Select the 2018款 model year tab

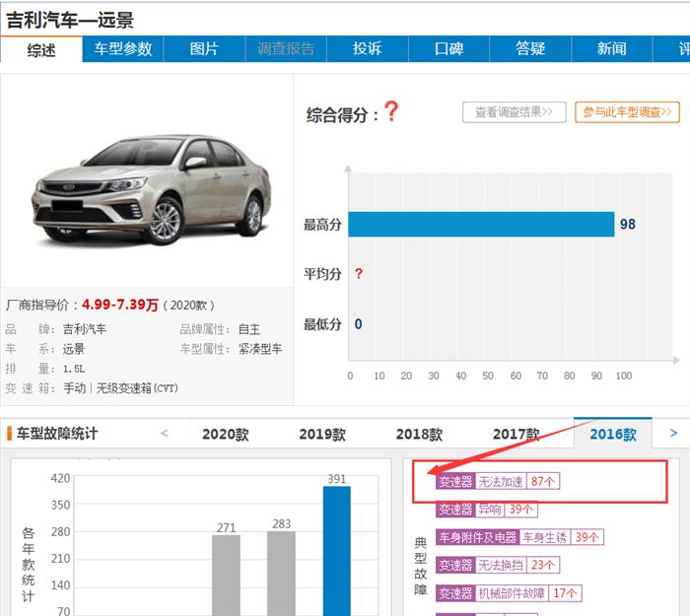point(419,435)
